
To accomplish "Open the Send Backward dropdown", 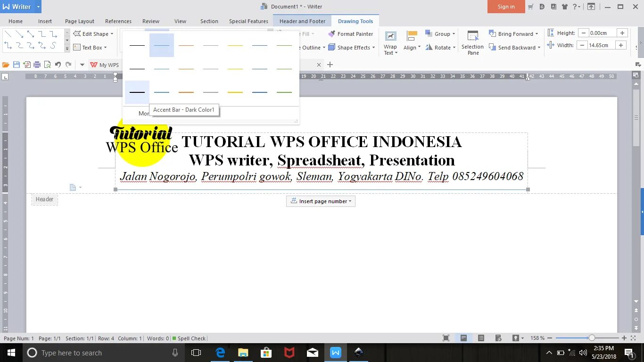I will pyautogui.click(x=514, y=48).
